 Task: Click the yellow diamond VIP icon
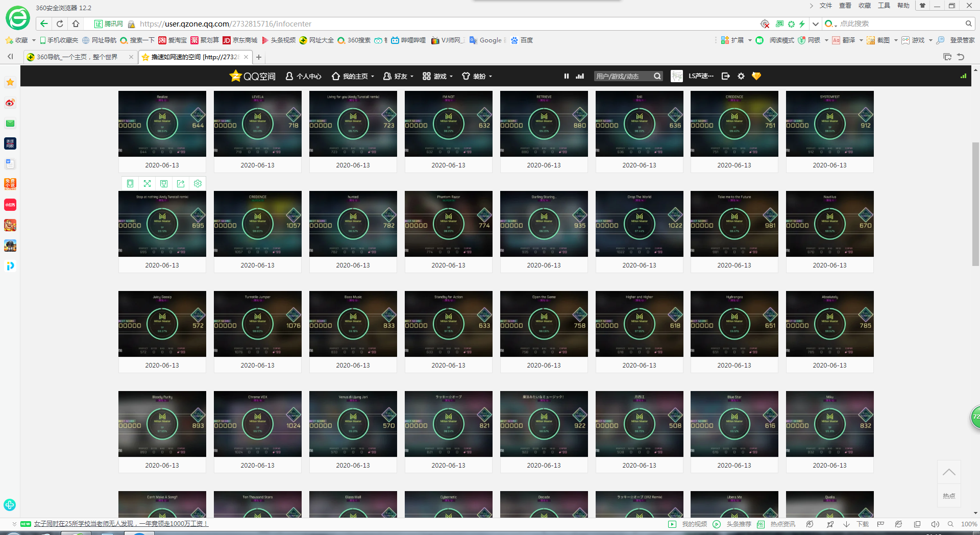(x=756, y=76)
